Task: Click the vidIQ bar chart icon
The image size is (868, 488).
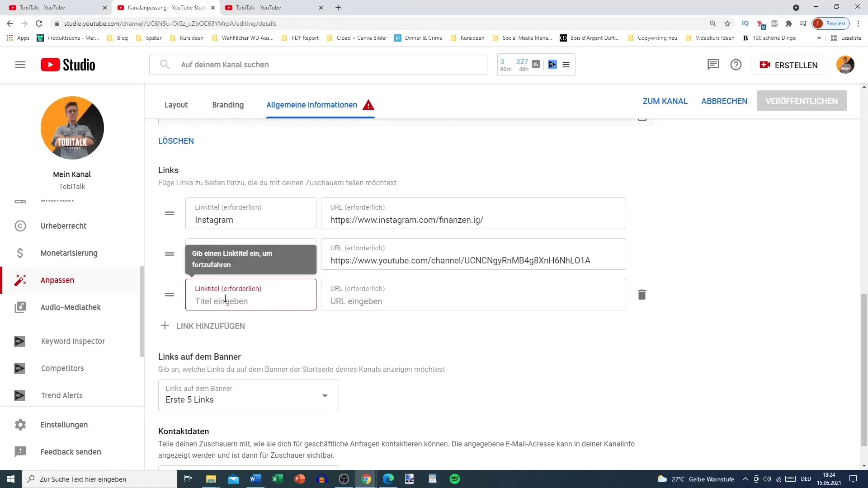Action: (536, 64)
